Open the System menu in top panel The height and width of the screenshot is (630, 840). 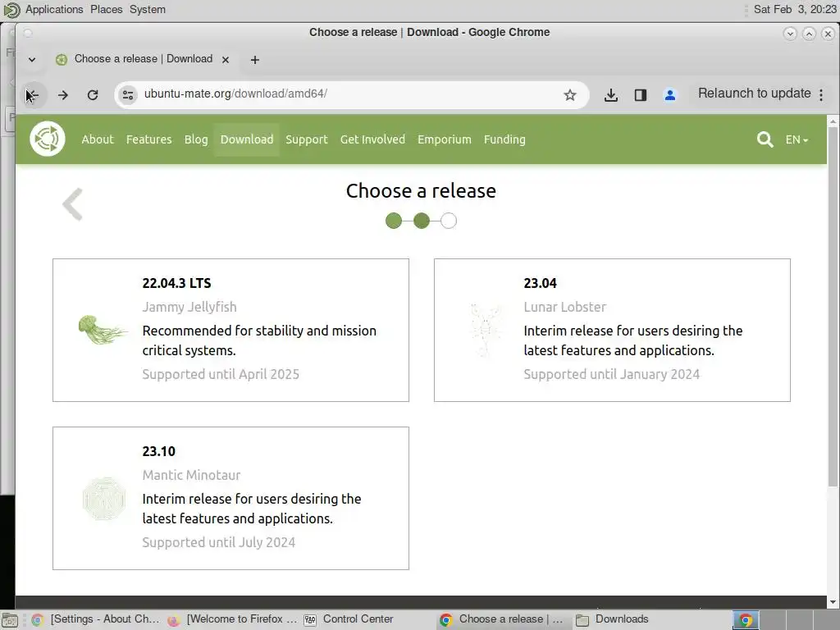(148, 10)
